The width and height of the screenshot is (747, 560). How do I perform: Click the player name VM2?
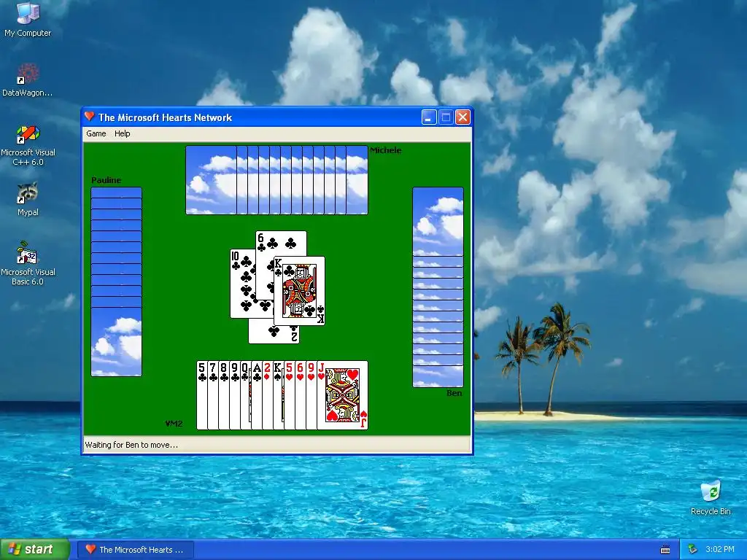click(x=174, y=424)
